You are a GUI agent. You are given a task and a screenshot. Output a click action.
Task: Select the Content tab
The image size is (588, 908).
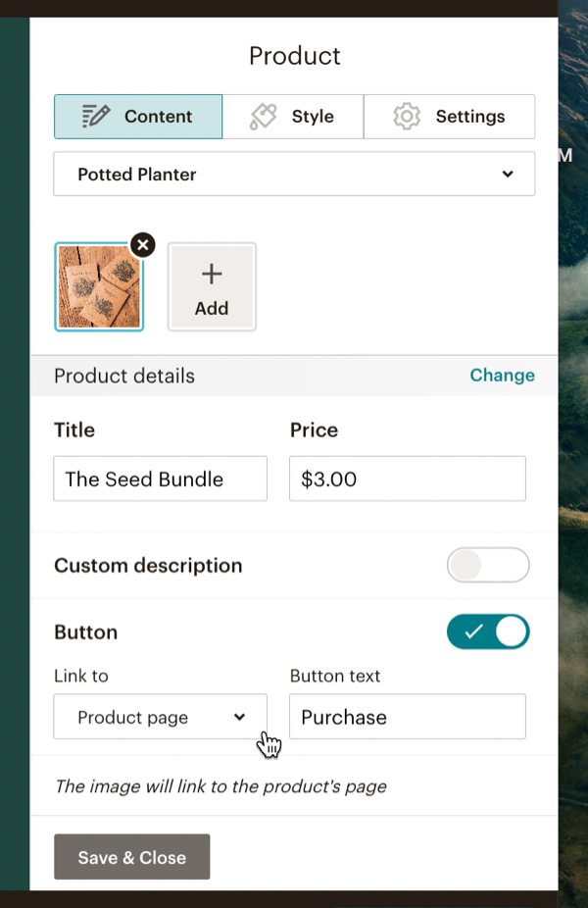(x=138, y=117)
